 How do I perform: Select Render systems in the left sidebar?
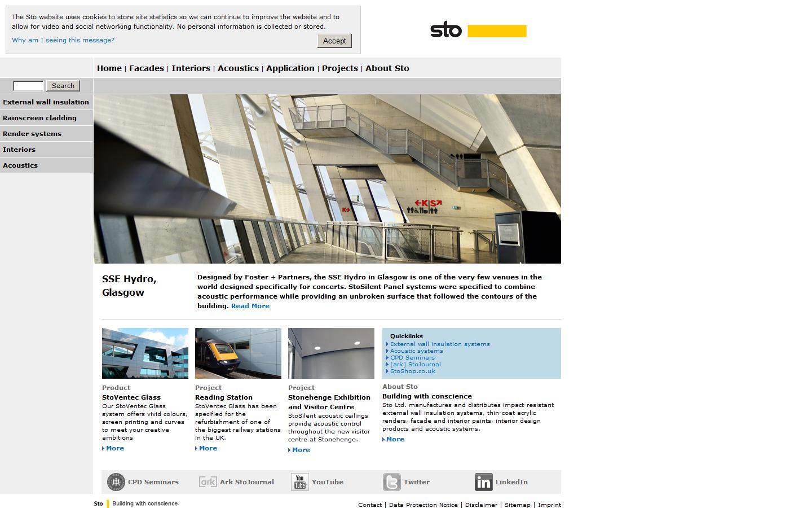(32, 133)
